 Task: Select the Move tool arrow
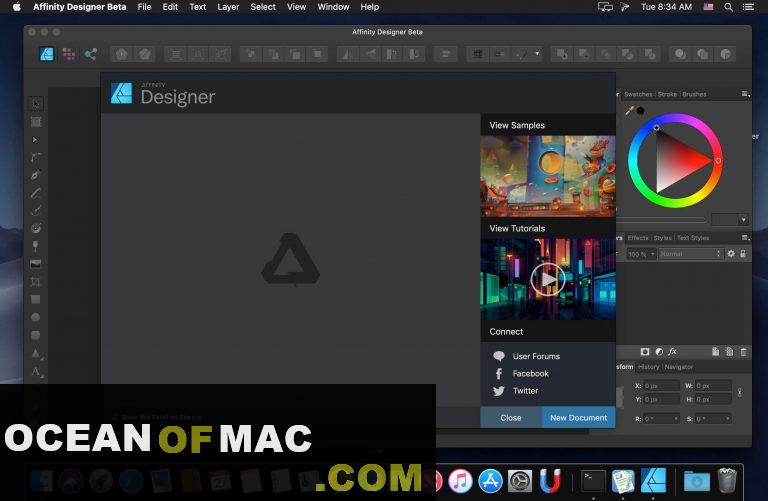(35, 103)
